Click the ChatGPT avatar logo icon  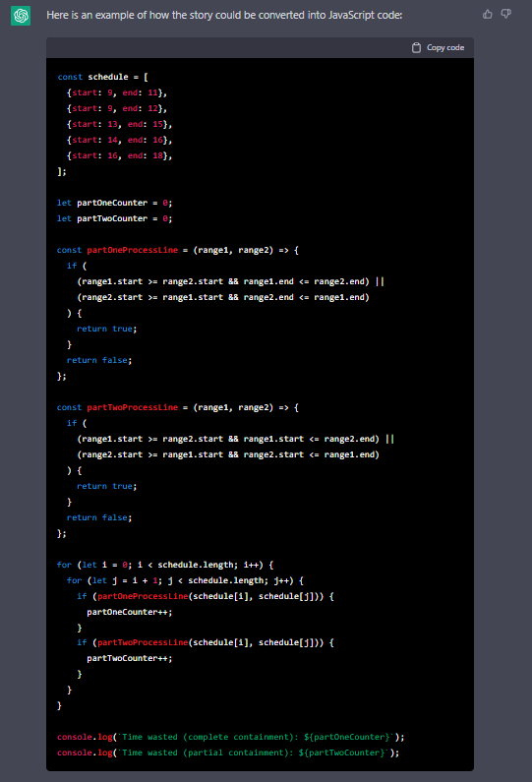pyautogui.click(x=21, y=16)
